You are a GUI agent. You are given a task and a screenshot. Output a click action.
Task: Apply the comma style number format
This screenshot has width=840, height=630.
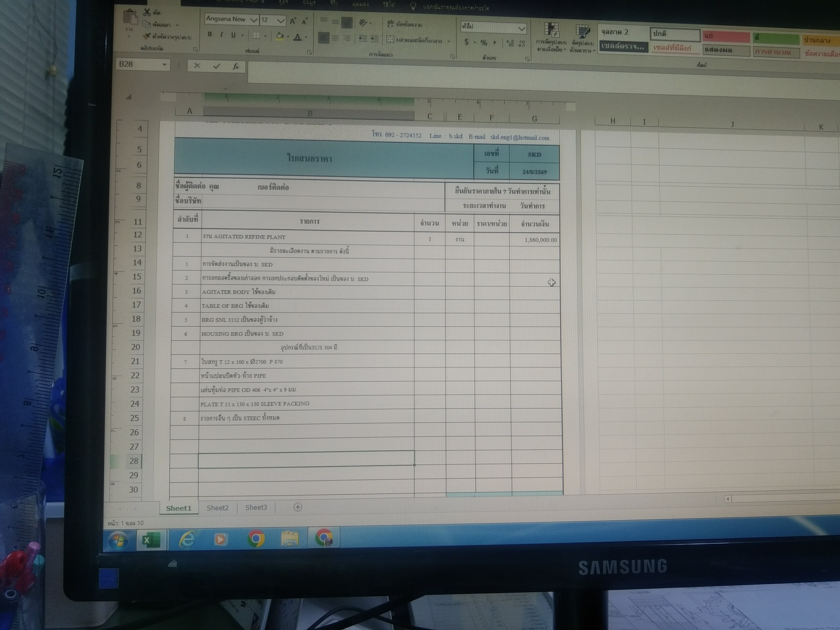[494, 43]
